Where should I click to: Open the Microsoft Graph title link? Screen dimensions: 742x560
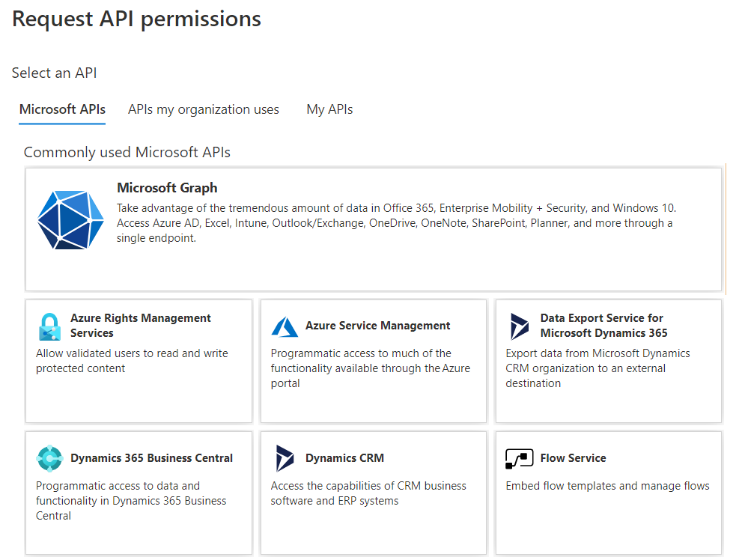tap(167, 188)
